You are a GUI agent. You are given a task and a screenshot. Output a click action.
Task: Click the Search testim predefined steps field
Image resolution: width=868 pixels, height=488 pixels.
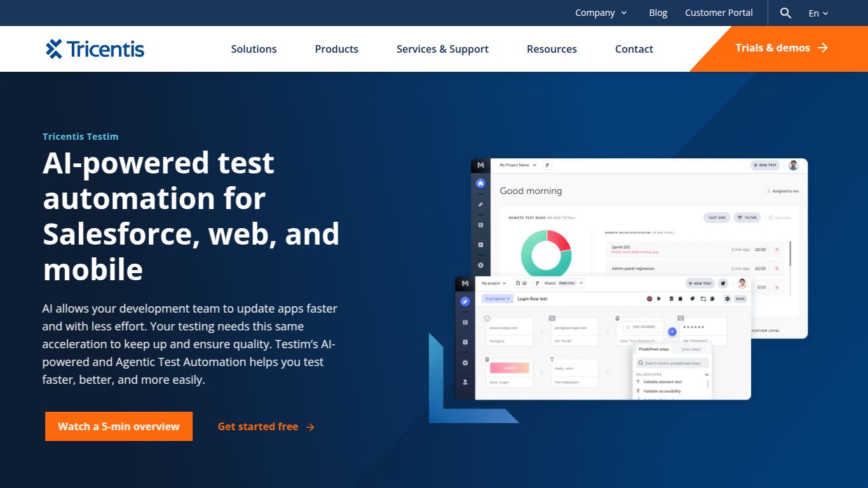672,363
